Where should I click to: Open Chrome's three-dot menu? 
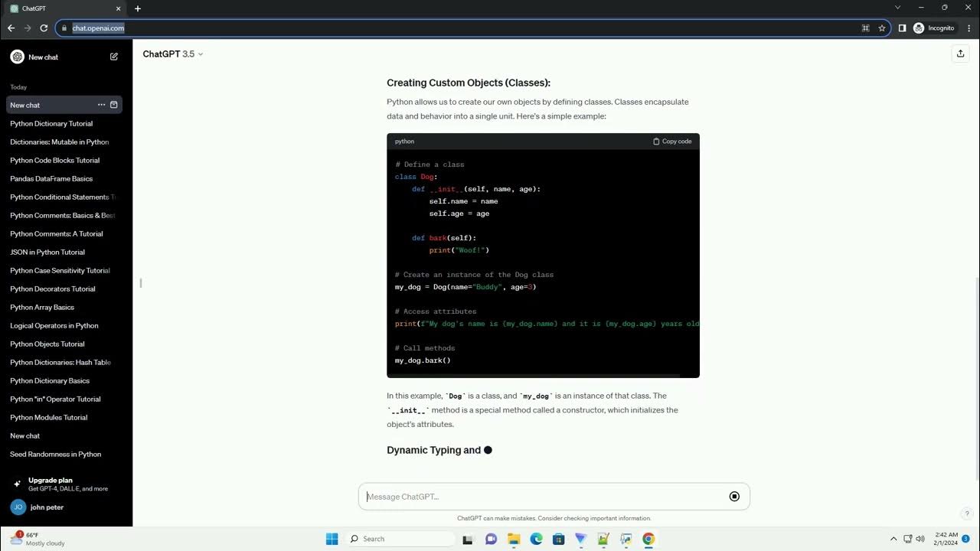(967, 28)
